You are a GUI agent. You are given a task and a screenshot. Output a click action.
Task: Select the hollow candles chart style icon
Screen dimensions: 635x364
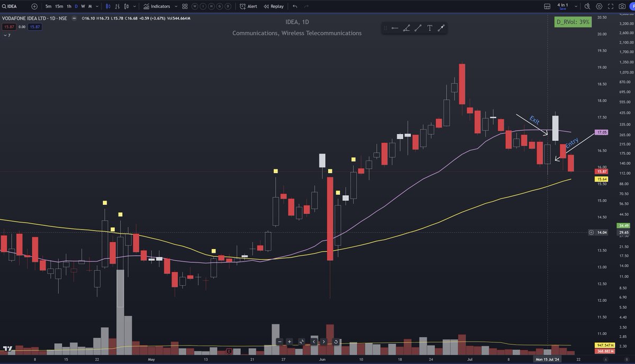click(x=126, y=6)
